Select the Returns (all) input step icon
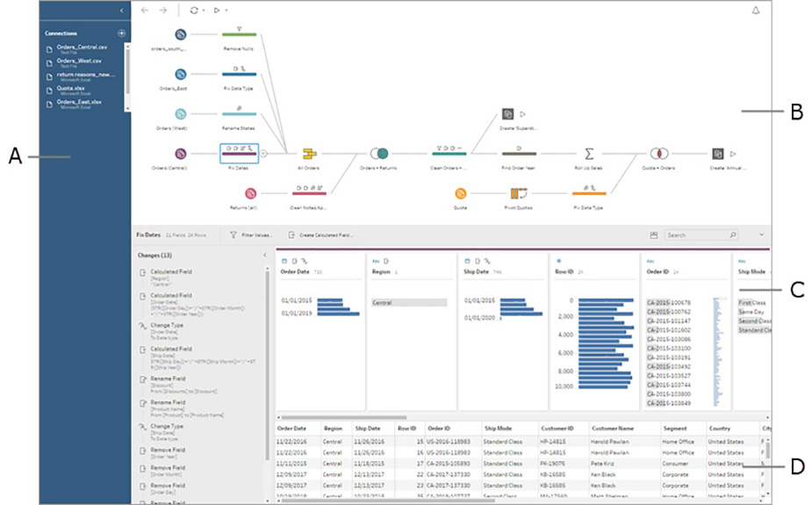 click(251, 194)
